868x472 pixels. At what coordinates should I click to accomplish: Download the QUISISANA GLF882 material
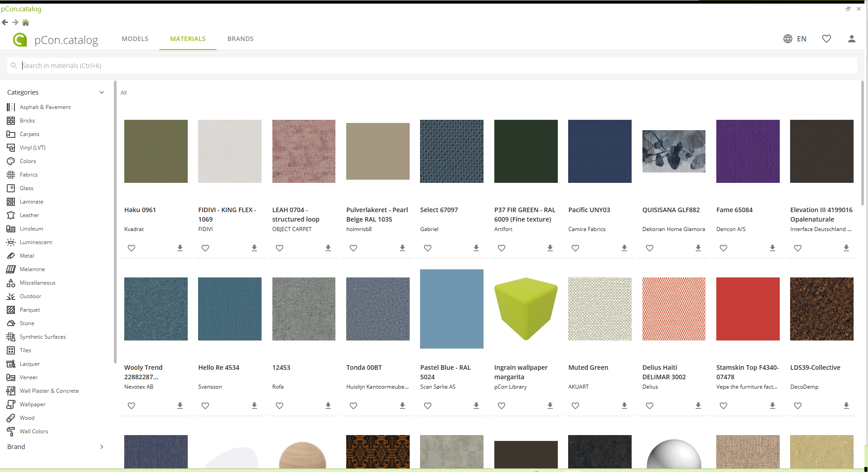click(x=698, y=248)
